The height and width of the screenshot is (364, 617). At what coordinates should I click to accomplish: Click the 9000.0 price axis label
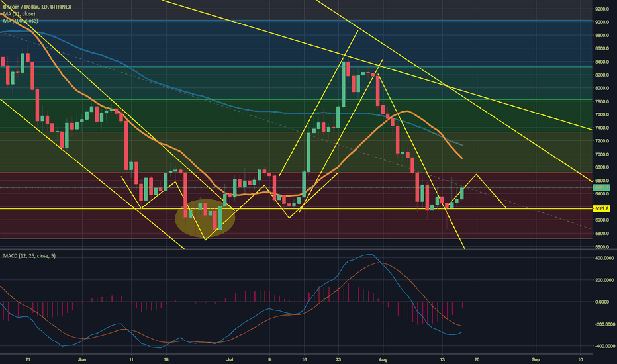tap(602, 22)
